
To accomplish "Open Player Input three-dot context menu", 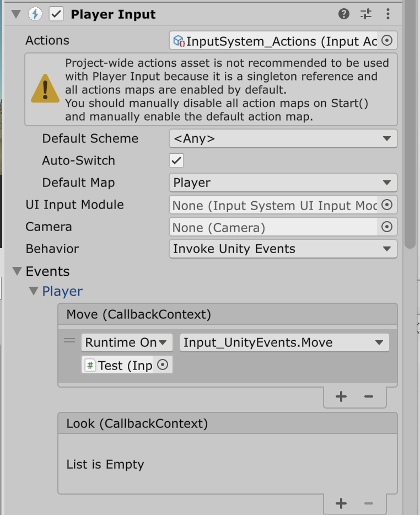I will 388,14.
